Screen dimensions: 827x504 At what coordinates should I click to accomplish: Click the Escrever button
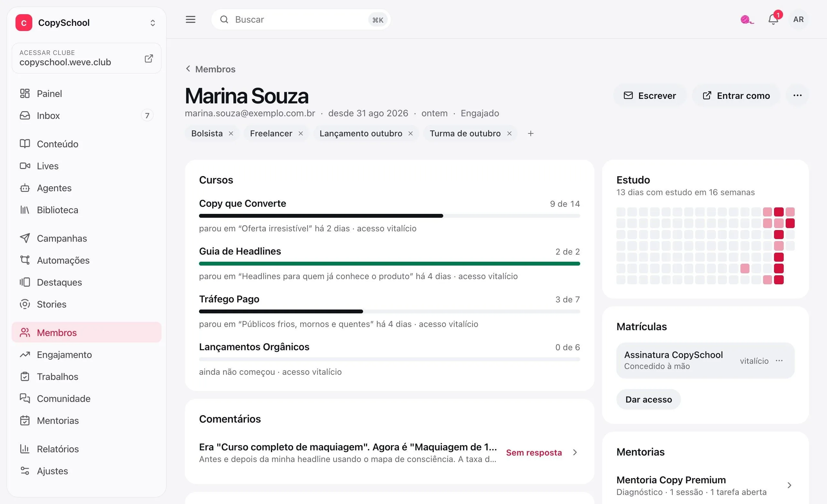(x=649, y=96)
